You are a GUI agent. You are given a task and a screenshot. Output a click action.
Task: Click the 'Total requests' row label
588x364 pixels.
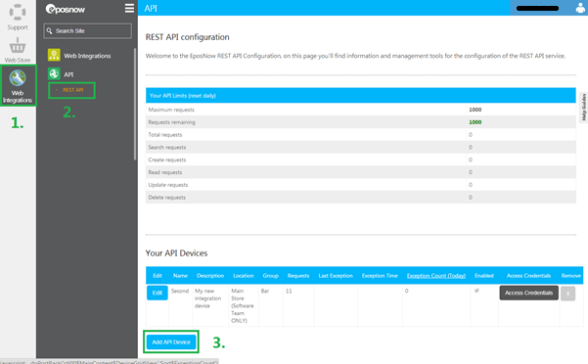pos(165,135)
